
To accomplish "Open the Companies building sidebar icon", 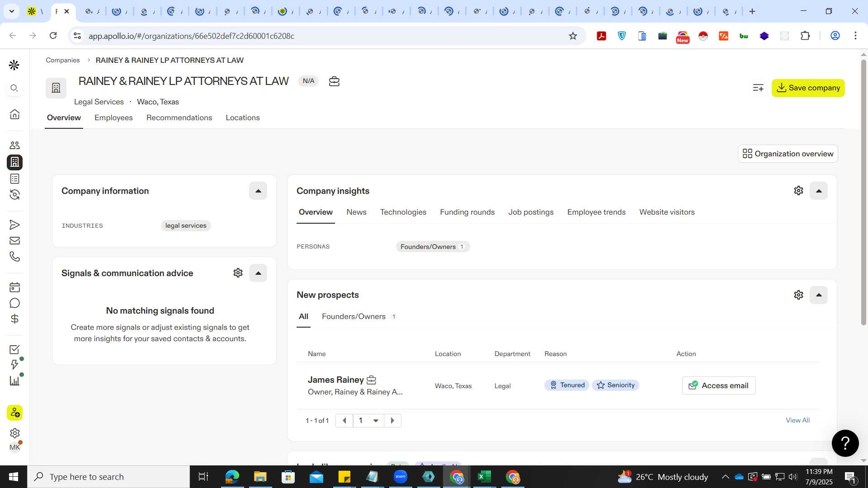I will pos(14,162).
